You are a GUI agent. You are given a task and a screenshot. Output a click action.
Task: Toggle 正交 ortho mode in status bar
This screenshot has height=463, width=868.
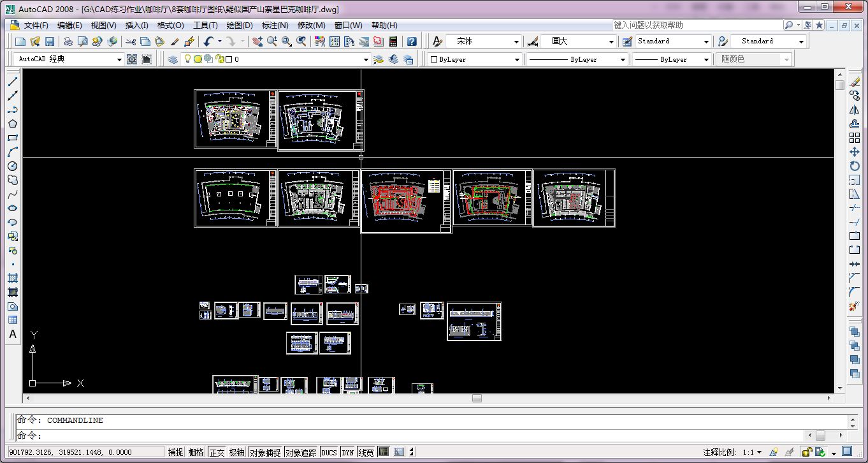pyautogui.click(x=217, y=452)
